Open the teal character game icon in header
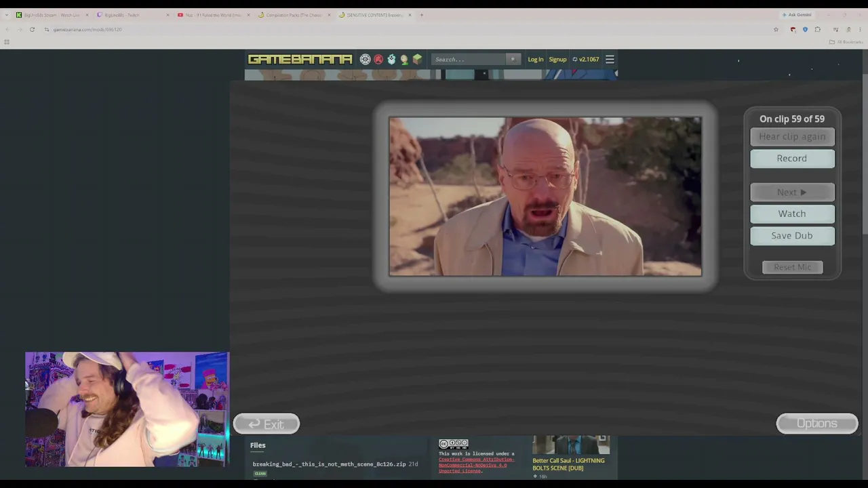This screenshot has width=868, height=488. point(391,60)
